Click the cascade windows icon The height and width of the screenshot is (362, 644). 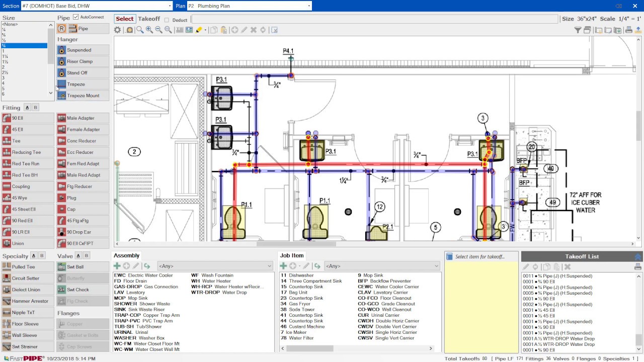click(x=588, y=30)
